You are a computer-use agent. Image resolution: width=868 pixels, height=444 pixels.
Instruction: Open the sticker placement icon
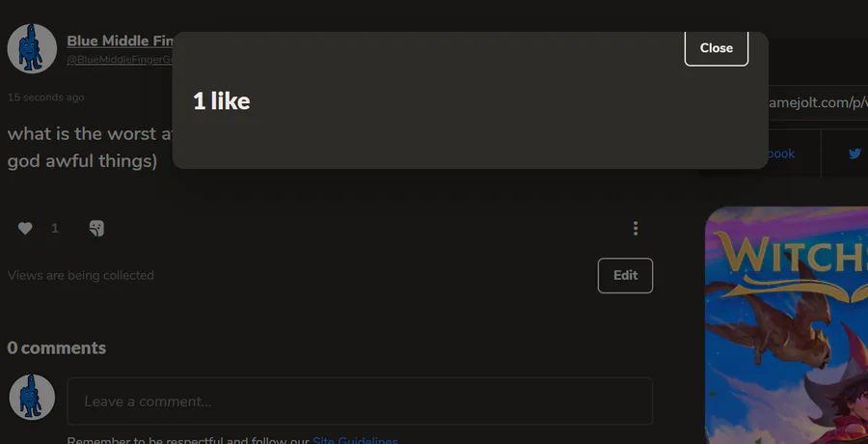(x=96, y=229)
